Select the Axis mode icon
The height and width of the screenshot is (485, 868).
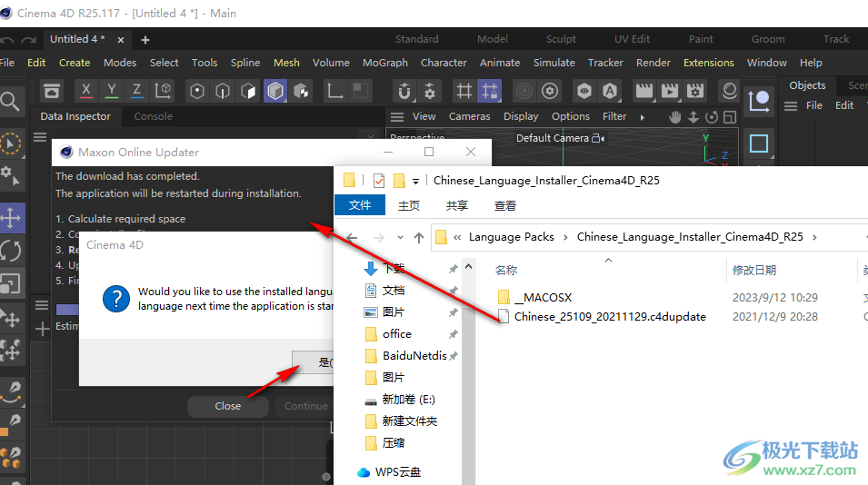[x=334, y=91]
